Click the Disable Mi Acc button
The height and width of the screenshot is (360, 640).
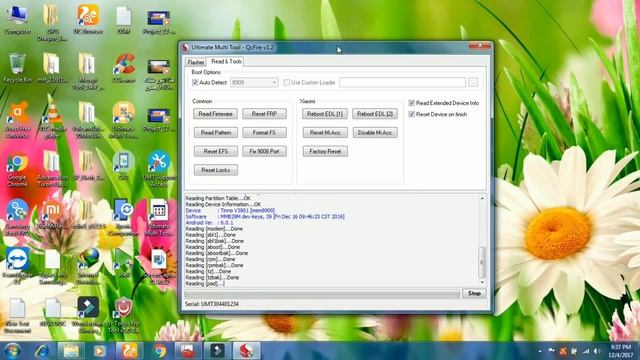tap(375, 133)
